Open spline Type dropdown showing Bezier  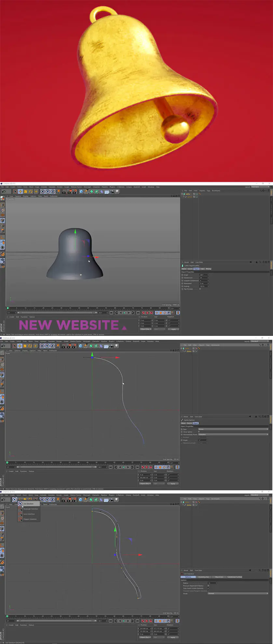pos(233,429)
